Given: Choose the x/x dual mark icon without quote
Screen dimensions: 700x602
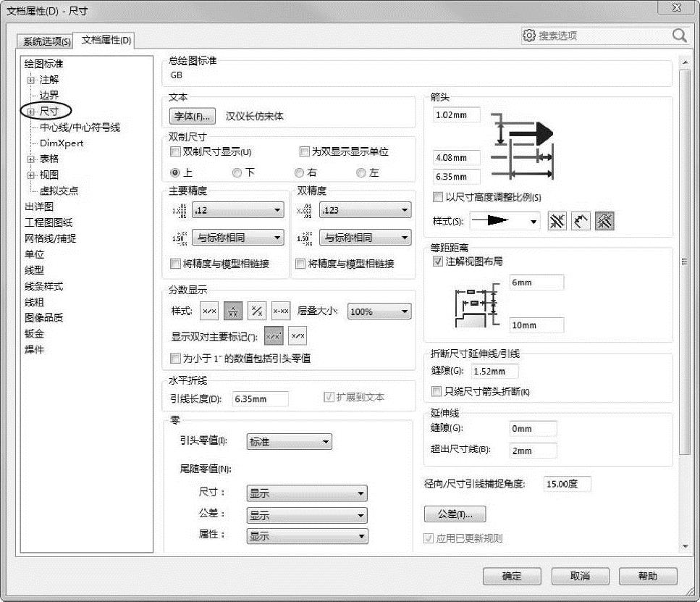Looking at the screenshot, I should click(x=298, y=336).
